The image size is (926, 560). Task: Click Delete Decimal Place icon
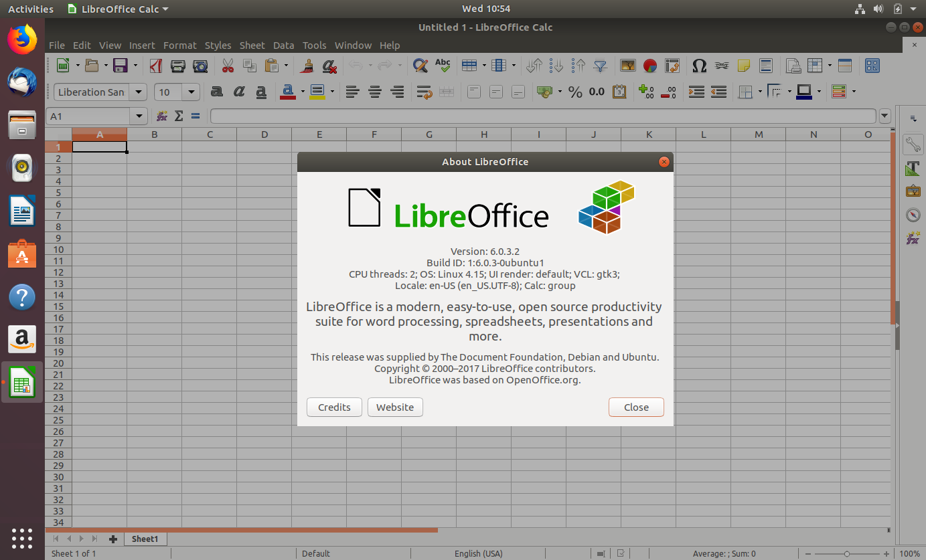tap(668, 92)
